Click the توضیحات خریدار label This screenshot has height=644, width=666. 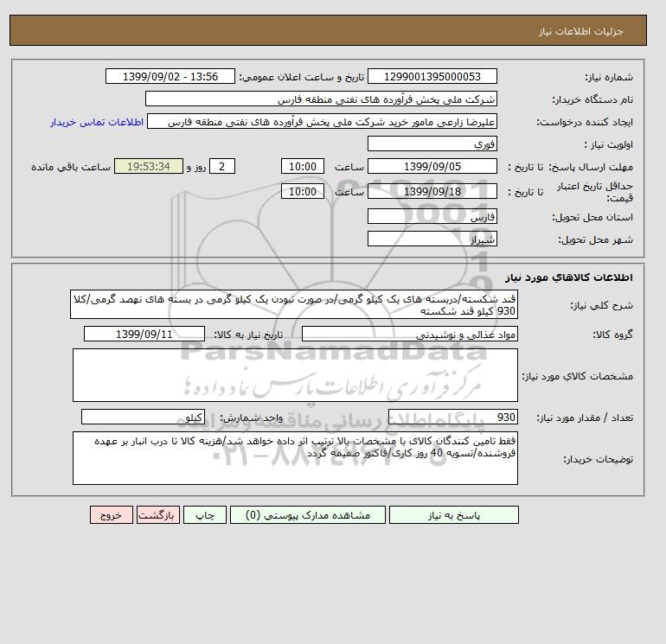click(598, 459)
